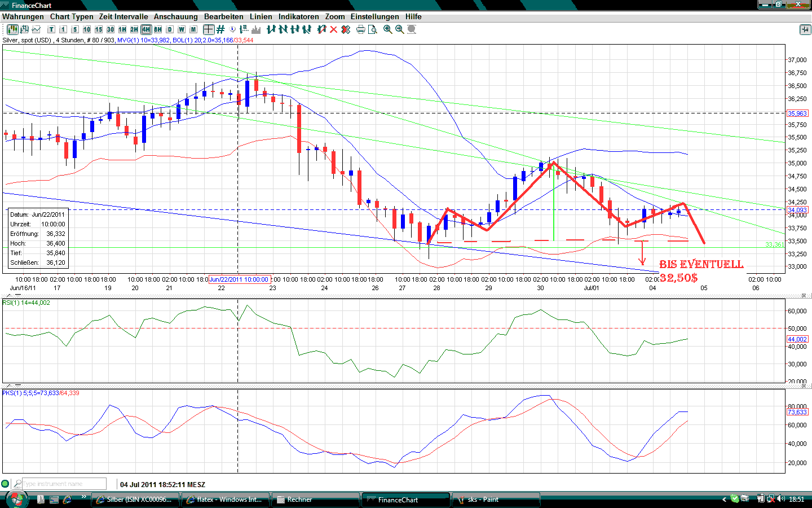The image size is (812, 508).
Task: Switch to Silber (ISIN XC00096 taskbar window
Action: click(135, 500)
